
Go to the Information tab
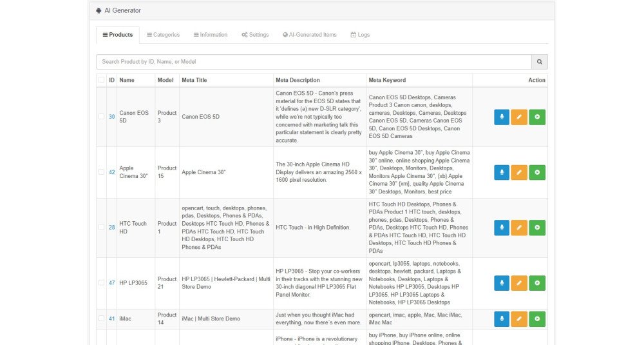(211, 35)
